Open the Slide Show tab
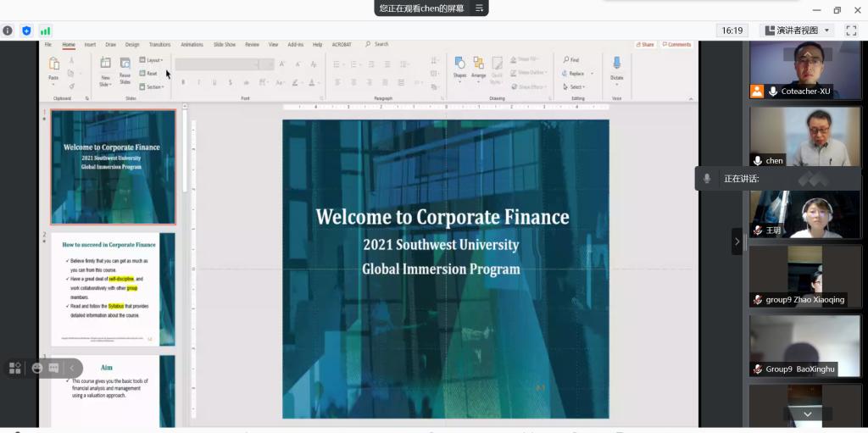The height and width of the screenshot is (433, 868). tap(225, 44)
